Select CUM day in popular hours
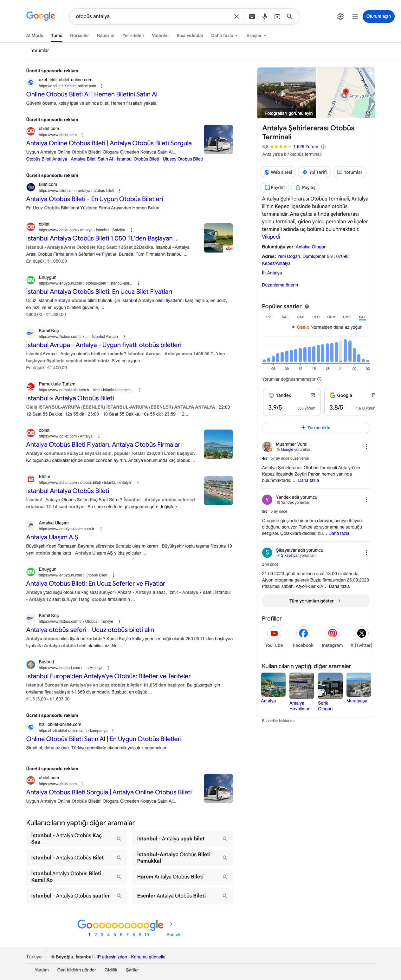The image size is (401, 980). (332, 317)
